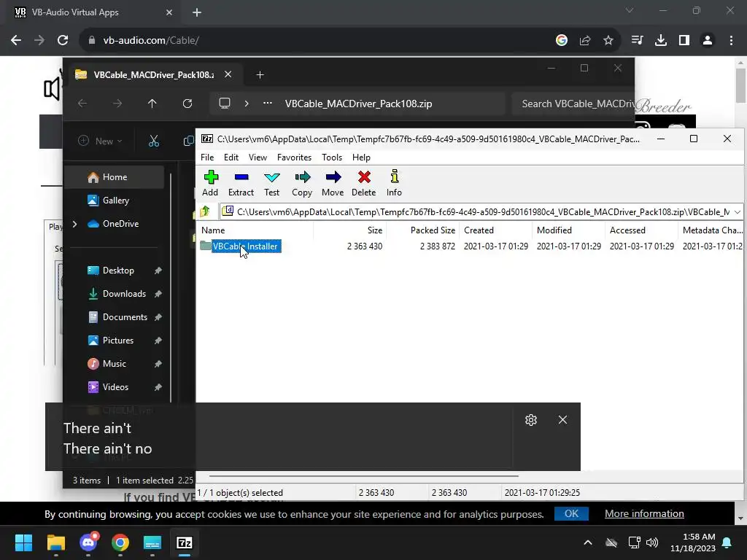The width and height of the screenshot is (747, 560).
Task: Open the New dropdown in File Explorer
Action: click(100, 141)
